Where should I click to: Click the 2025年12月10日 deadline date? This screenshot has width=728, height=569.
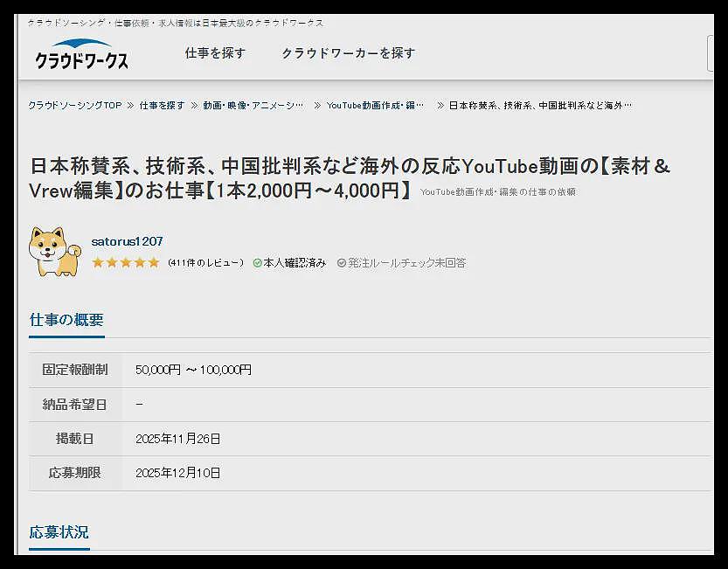[177, 474]
